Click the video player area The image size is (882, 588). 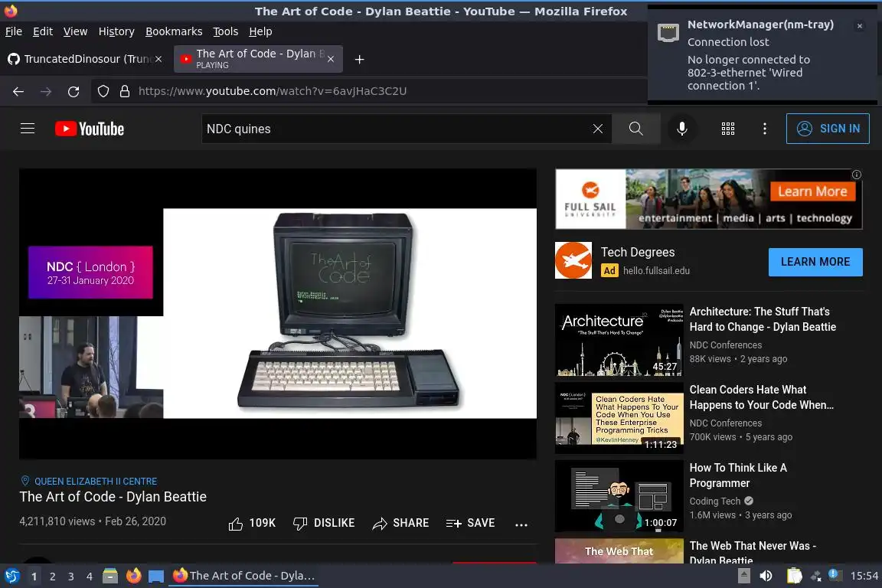278,313
